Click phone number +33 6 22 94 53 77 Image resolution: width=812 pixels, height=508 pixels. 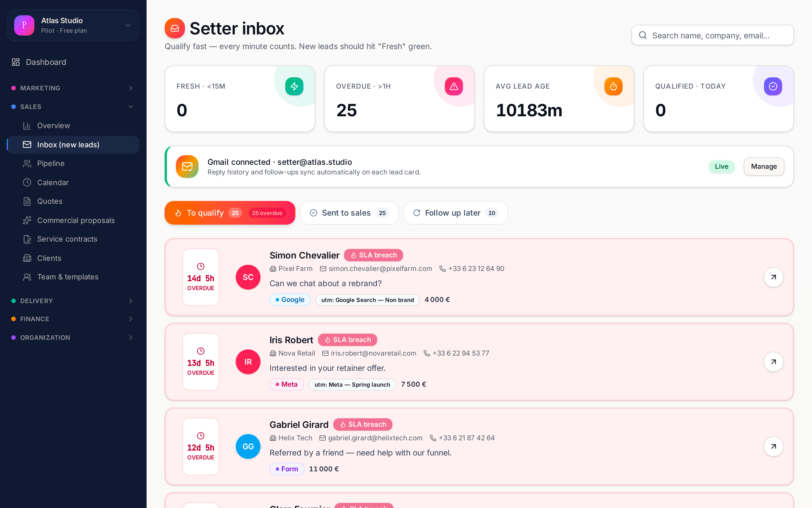click(461, 353)
